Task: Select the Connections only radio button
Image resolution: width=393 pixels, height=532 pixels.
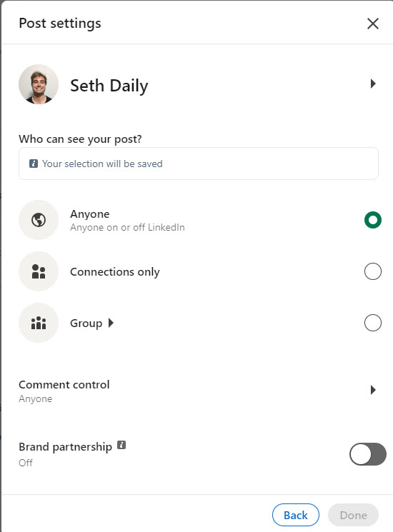Action: click(x=373, y=271)
